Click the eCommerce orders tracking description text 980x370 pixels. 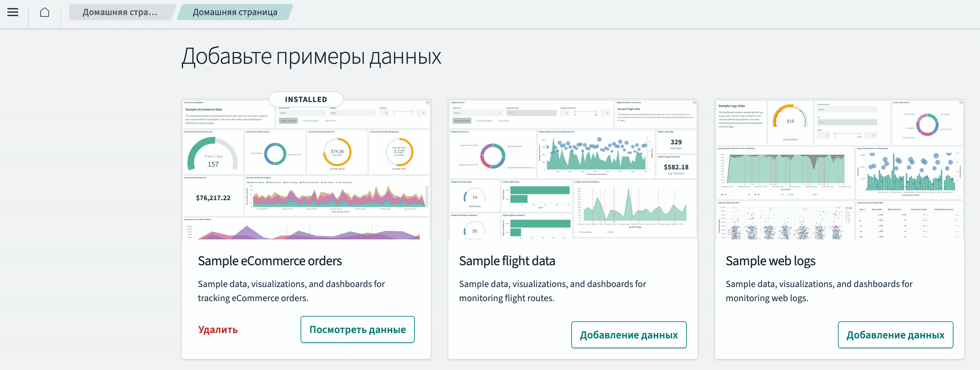pyautogui.click(x=291, y=291)
